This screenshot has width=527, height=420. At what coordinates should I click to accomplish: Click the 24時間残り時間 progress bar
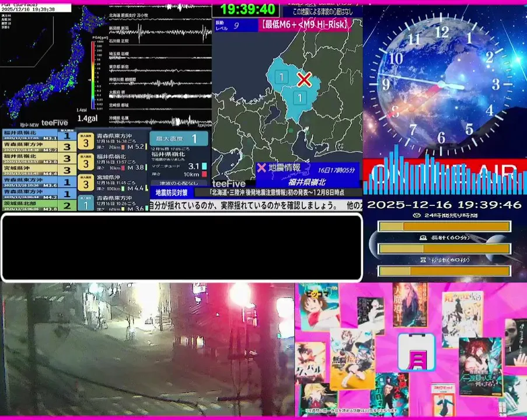tap(445, 226)
